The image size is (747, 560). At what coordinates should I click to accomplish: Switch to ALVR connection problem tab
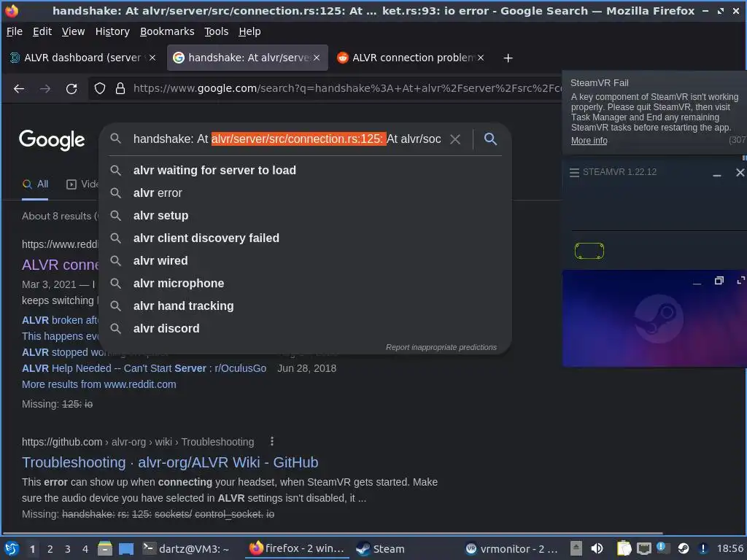pos(411,58)
